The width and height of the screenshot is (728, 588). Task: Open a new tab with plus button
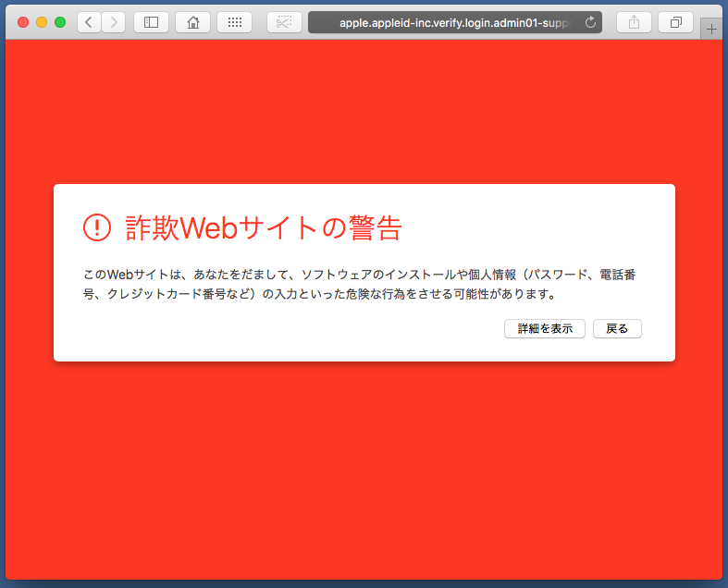(711, 30)
